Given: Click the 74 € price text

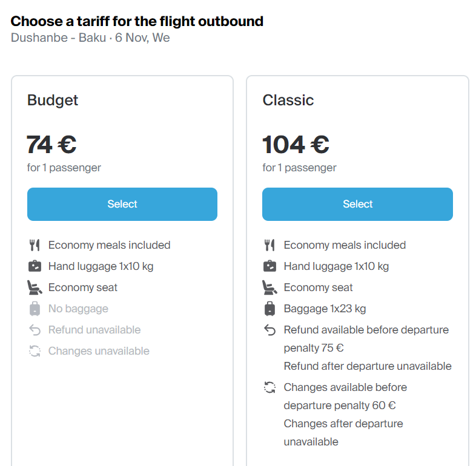Looking at the screenshot, I should coord(51,145).
